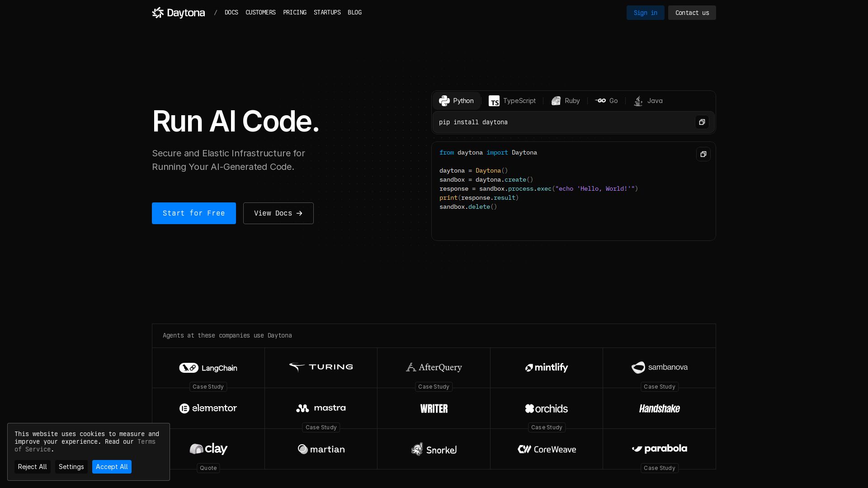
Task: Accept all cookies
Action: click(112, 467)
